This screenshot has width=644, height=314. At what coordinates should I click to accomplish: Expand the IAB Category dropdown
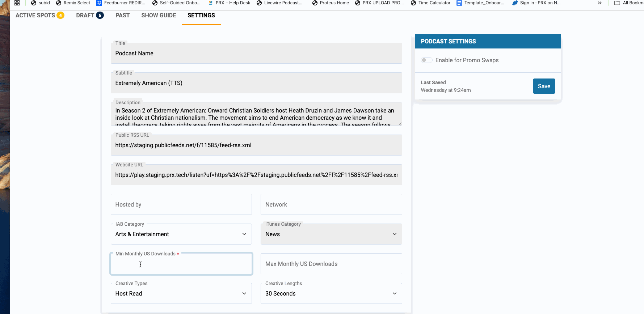[181, 234]
